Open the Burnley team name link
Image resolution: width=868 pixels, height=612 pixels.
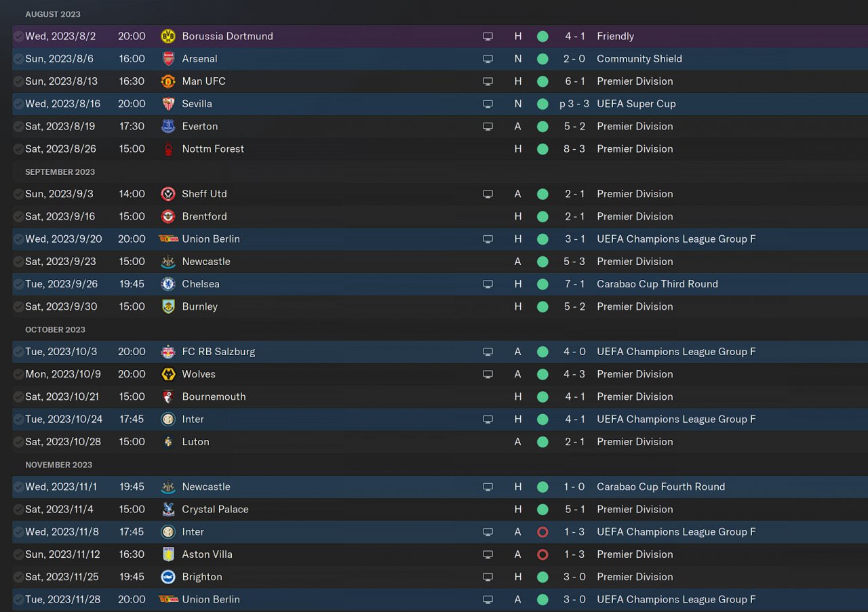click(x=199, y=306)
